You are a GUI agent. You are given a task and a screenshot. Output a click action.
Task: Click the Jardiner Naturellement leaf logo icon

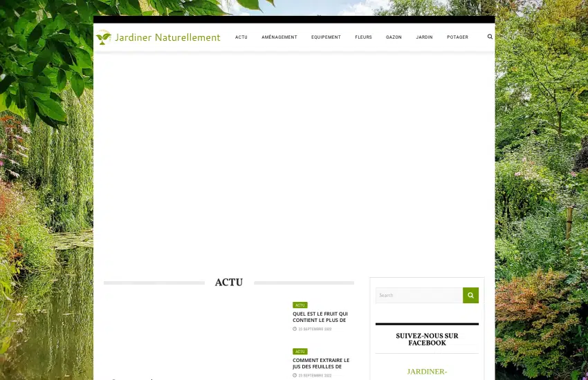[x=103, y=37]
